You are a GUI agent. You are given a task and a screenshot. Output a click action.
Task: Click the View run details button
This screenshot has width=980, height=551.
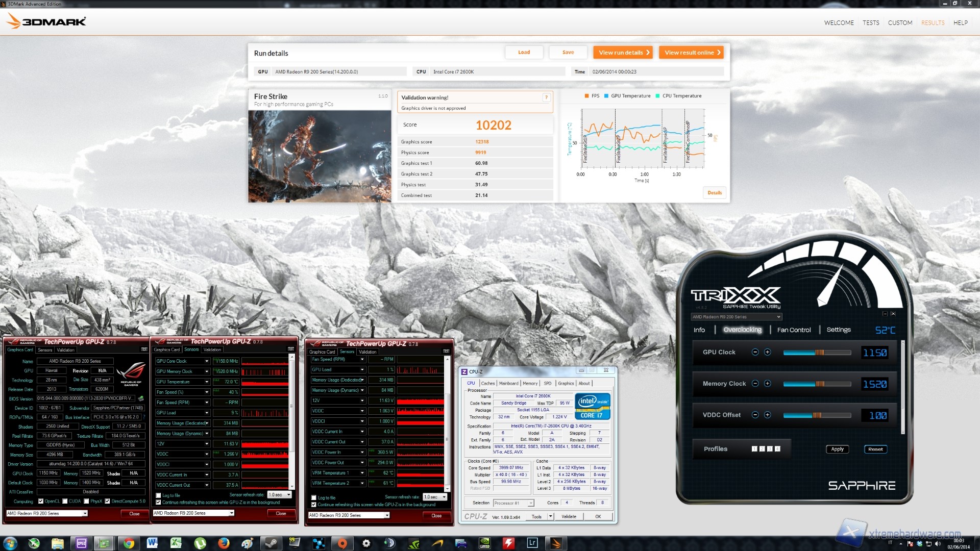[623, 53]
